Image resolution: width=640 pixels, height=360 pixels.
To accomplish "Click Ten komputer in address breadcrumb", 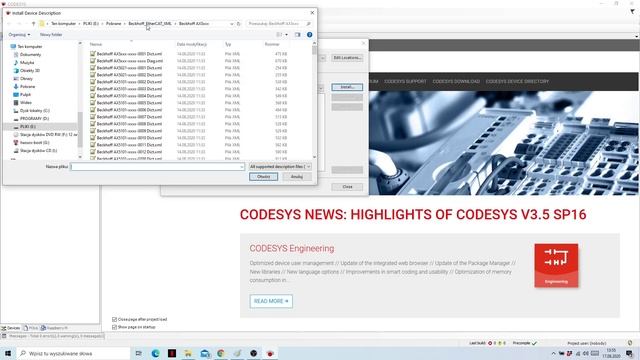I will coord(63,24).
